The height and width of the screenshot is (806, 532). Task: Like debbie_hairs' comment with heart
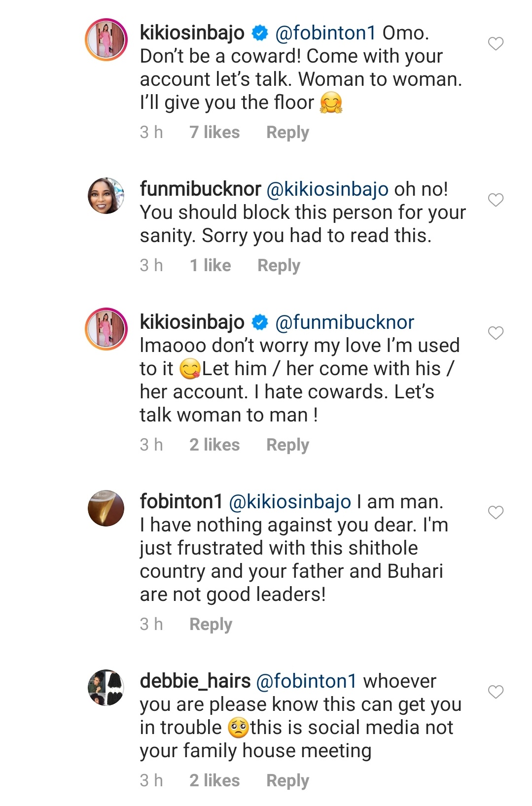[496, 692]
